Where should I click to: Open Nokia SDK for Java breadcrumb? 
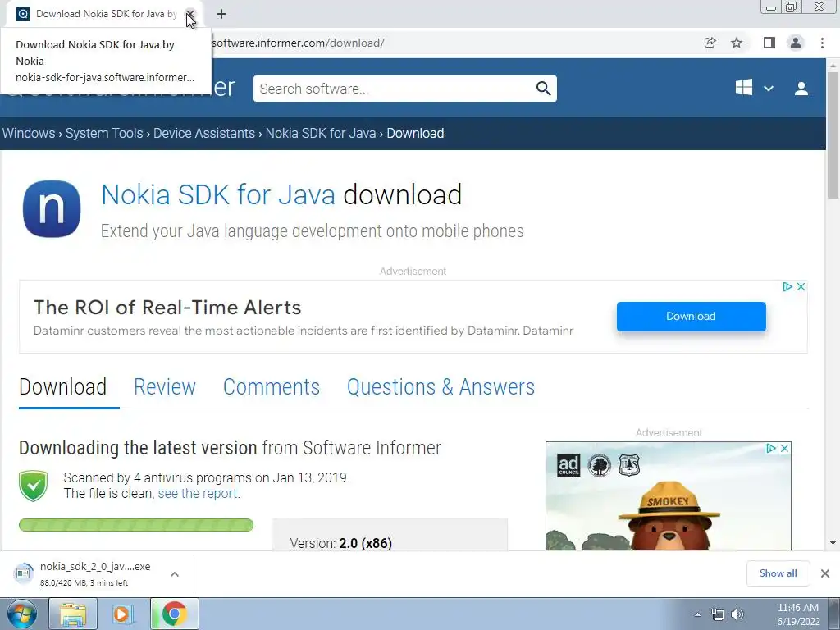[321, 133]
